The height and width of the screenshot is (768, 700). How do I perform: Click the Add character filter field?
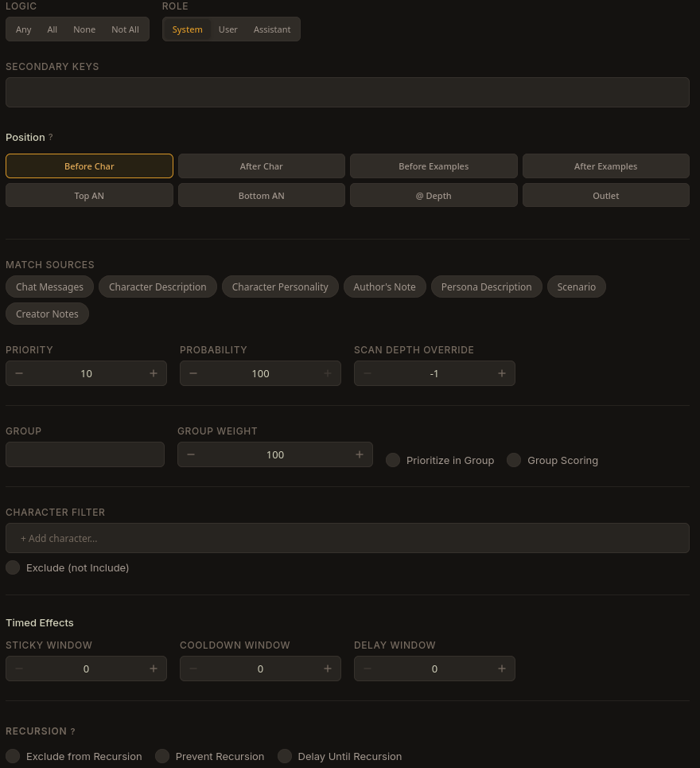point(348,538)
